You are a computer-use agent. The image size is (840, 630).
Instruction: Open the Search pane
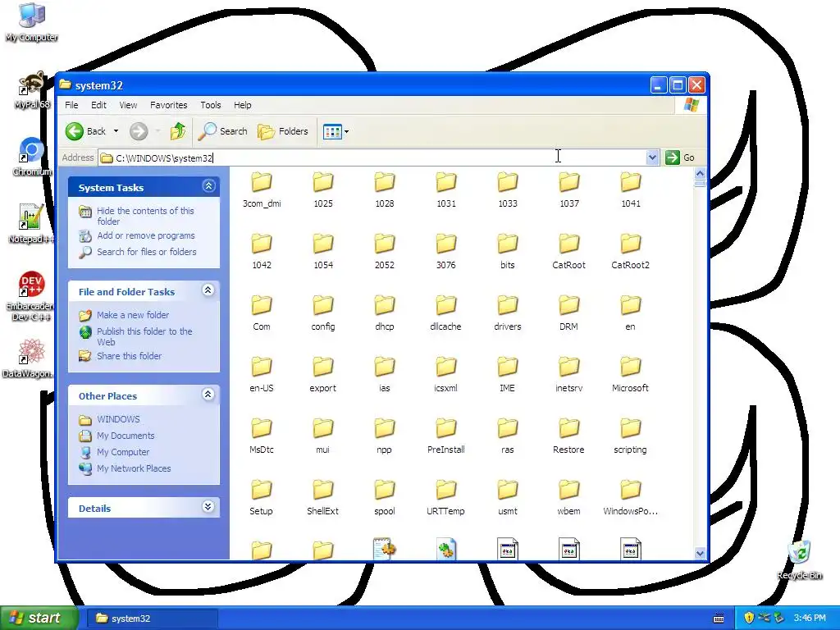click(222, 131)
